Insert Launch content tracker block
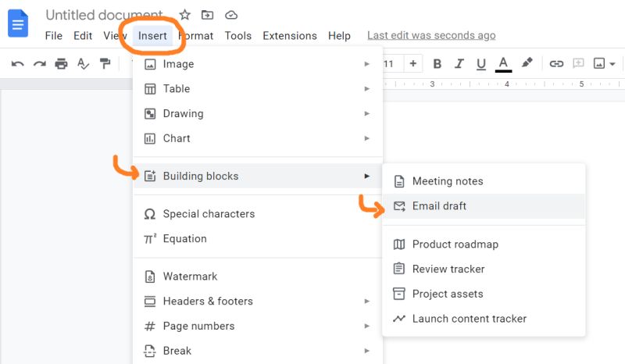Image resolution: width=625 pixels, height=364 pixels. tap(484, 319)
